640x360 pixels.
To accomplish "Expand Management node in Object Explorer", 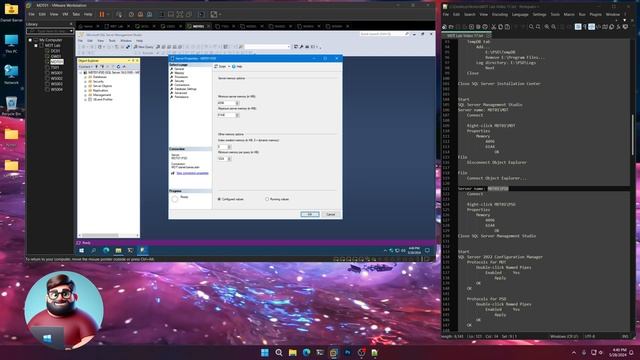I will pos(85,95).
